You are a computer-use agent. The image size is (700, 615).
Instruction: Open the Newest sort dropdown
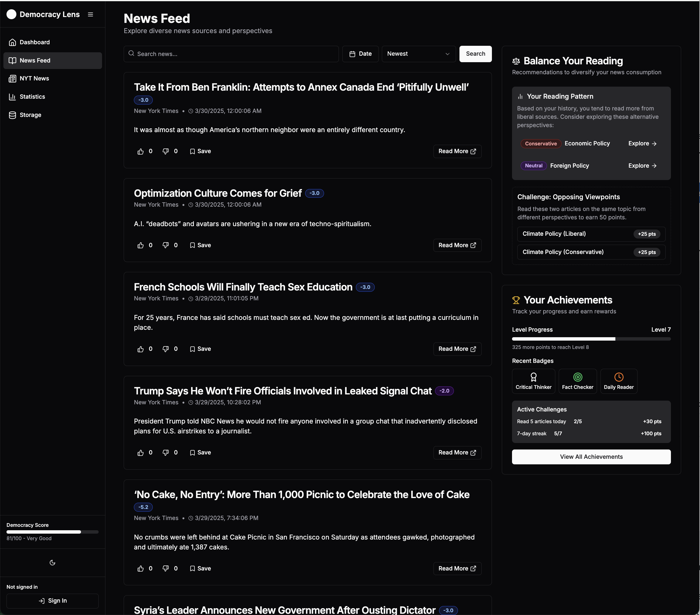418,54
